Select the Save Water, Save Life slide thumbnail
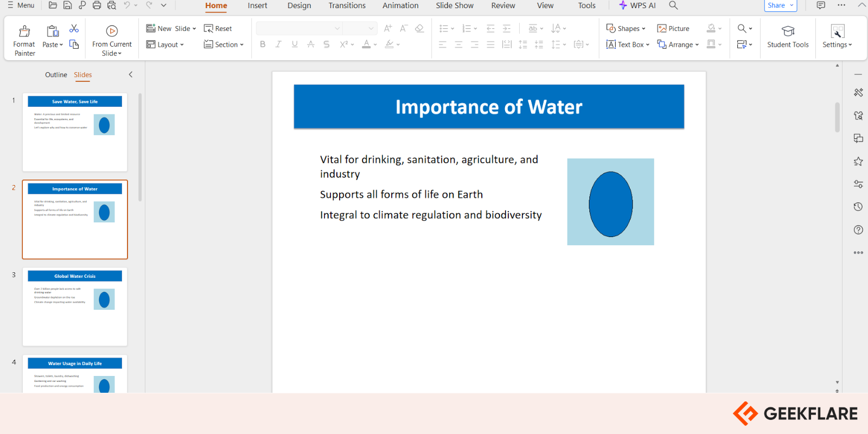The image size is (868, 434). point(75,132)
